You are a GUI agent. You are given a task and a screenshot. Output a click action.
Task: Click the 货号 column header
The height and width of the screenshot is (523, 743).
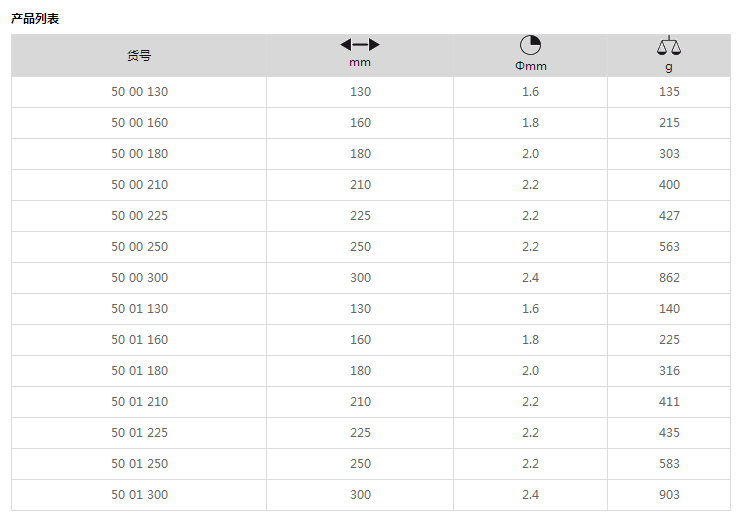[139, 55]
